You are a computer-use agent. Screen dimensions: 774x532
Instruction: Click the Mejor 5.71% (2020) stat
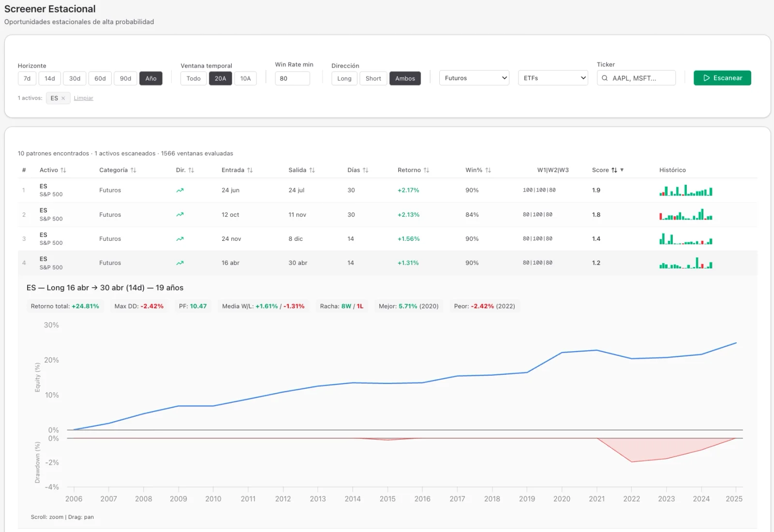409,306
